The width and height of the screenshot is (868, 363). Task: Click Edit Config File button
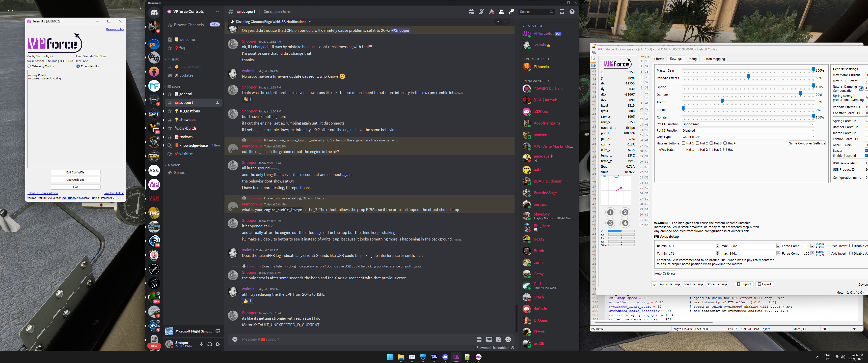click(75, 172)
